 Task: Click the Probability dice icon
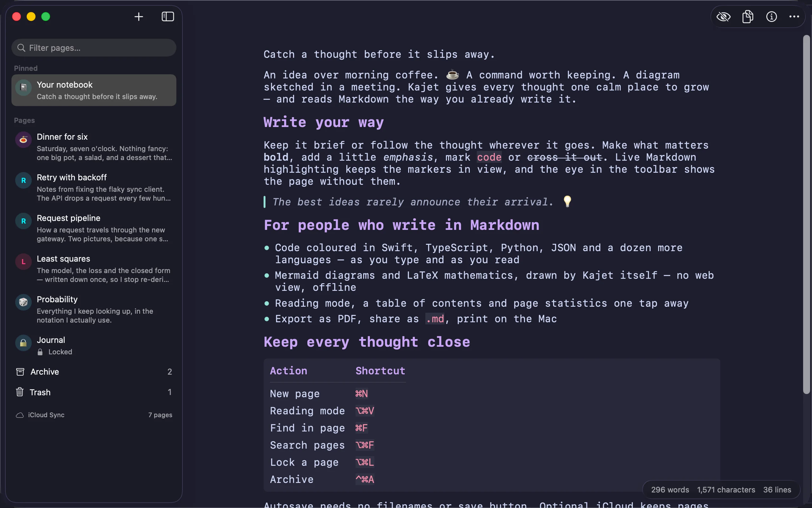coord(23,302)
